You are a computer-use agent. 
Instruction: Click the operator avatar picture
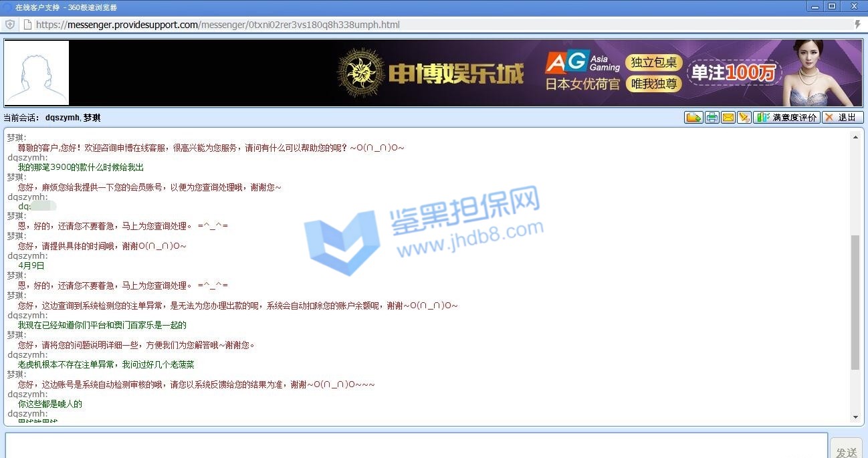(x=37, y=73)
